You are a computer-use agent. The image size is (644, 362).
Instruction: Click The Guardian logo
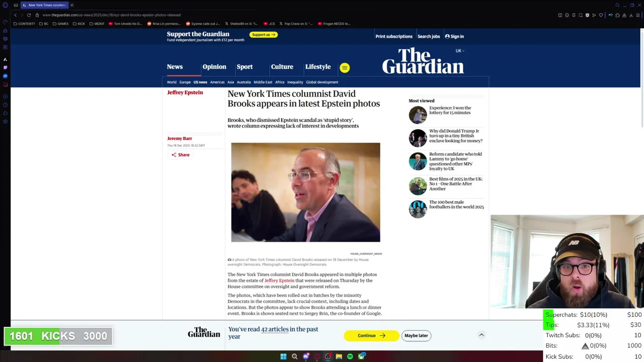(x=423, y=61)
